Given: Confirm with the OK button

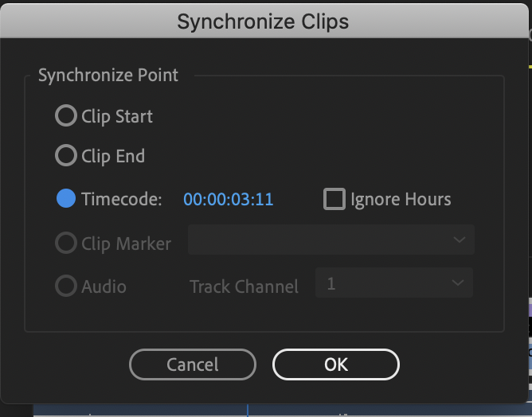Looking at the screenshot, I should (x=335, y=364).
